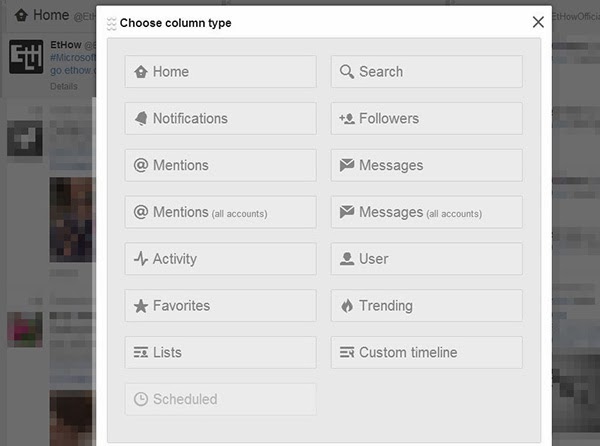Choose Mentions (all accounts) column type
Screen dimensions: 600x446
pyautogui.click(x=220, y=212)
